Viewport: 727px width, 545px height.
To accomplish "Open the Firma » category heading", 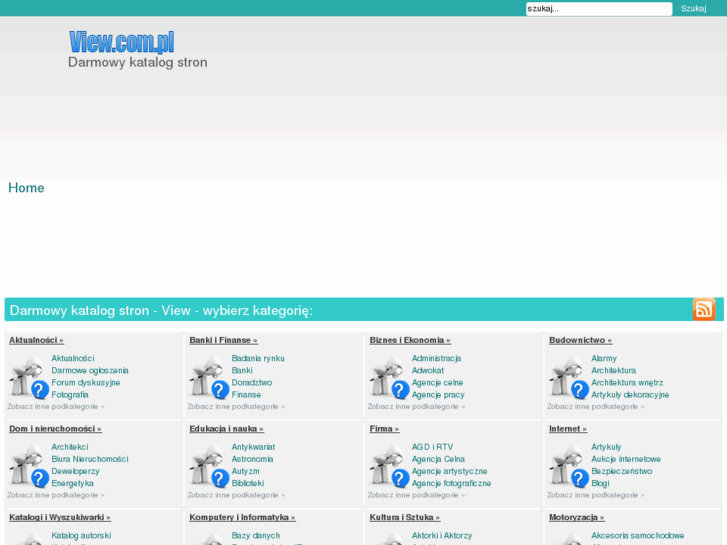I will point(384,429).
